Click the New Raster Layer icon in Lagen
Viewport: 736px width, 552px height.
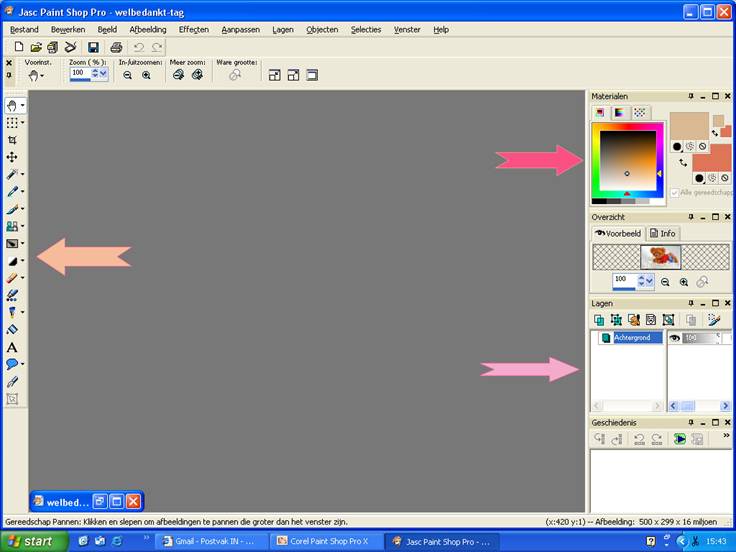coord(599,320)
